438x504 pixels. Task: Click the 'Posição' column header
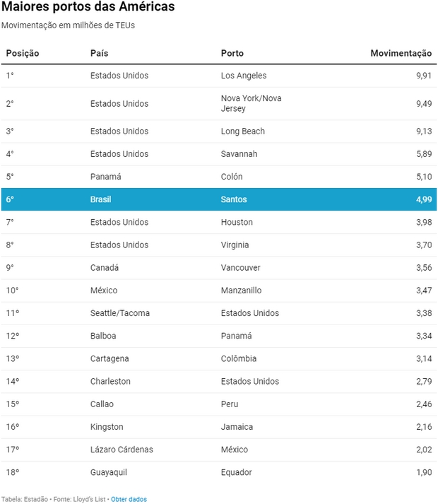pyautogui.click(x=23, y=53)
